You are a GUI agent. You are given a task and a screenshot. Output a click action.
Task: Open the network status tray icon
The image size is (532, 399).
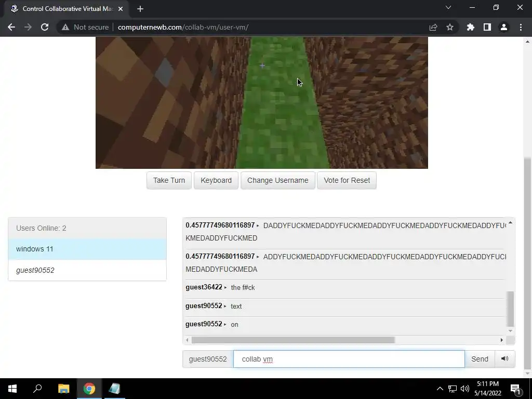[453, 389]
